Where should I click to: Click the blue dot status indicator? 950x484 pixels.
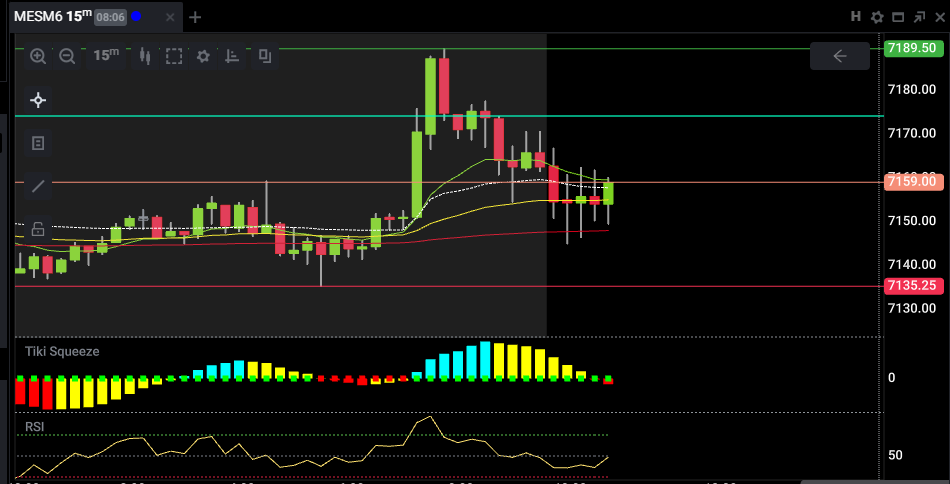pos(136,16)
